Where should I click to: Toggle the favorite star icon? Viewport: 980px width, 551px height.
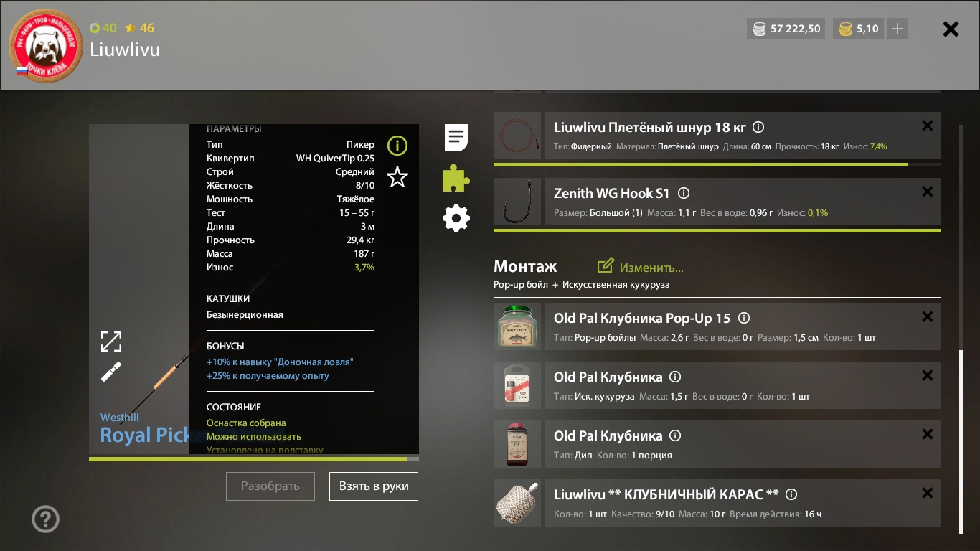pos(397,176)
